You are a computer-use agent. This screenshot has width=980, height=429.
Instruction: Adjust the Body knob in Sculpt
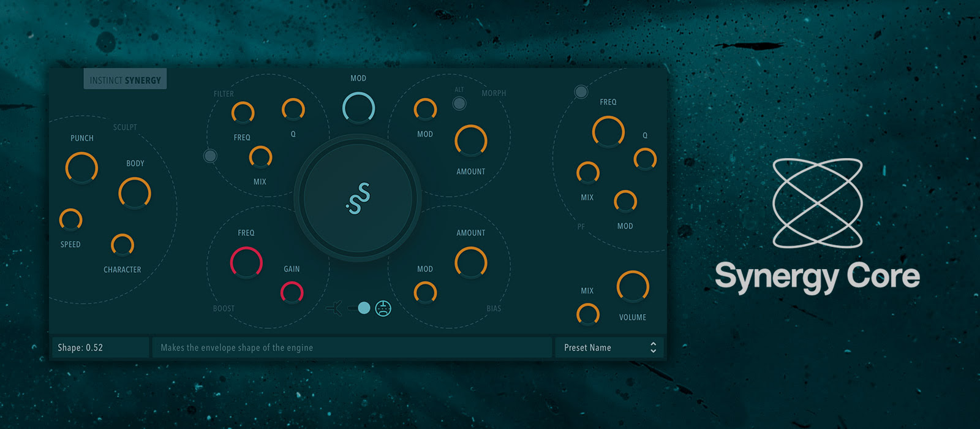(x=135, y=193)
